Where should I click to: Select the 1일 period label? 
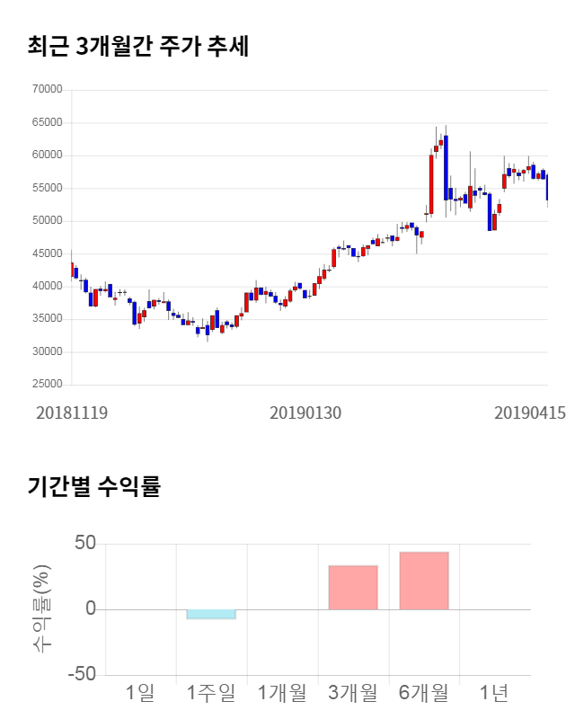(140, 693)
